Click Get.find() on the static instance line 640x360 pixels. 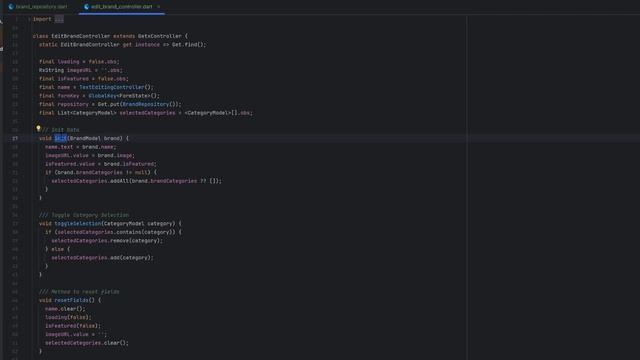(189, 44)
